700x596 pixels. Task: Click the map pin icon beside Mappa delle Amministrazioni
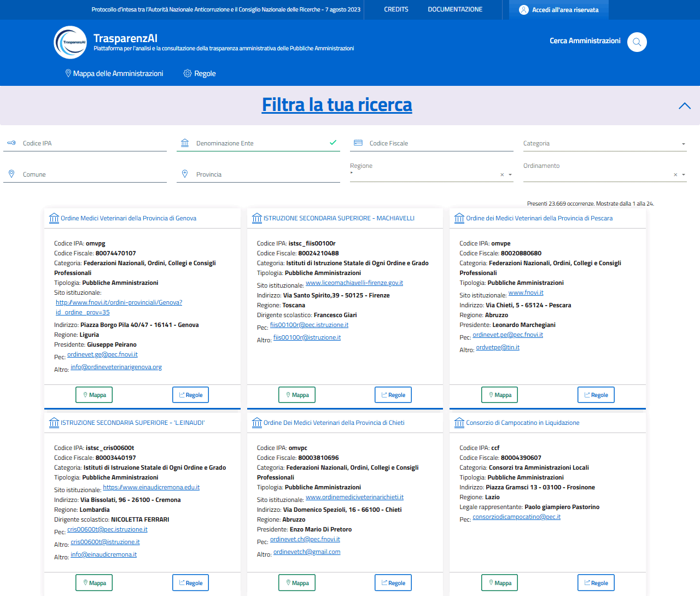[68, 73]
